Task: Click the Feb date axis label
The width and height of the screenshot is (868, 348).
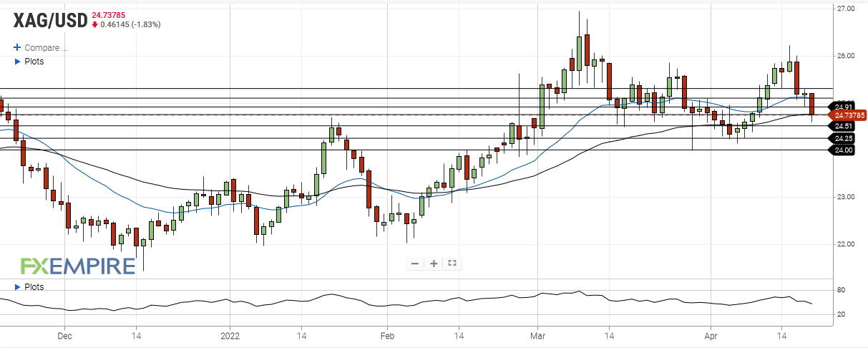Action: pos(387,335)
